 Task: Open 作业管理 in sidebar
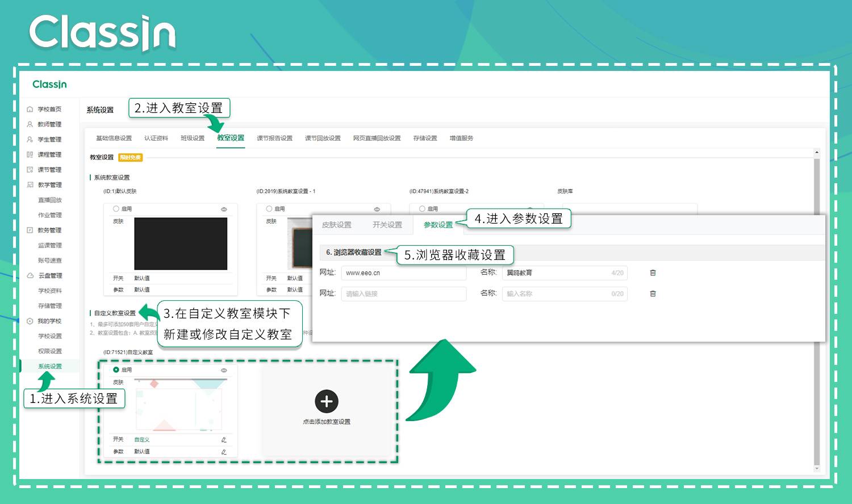(50, 215)
